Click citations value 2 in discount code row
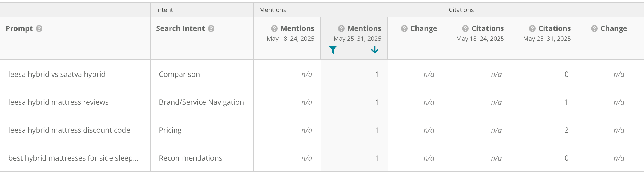This screenshot has width=644, height=191. (566, 130)
